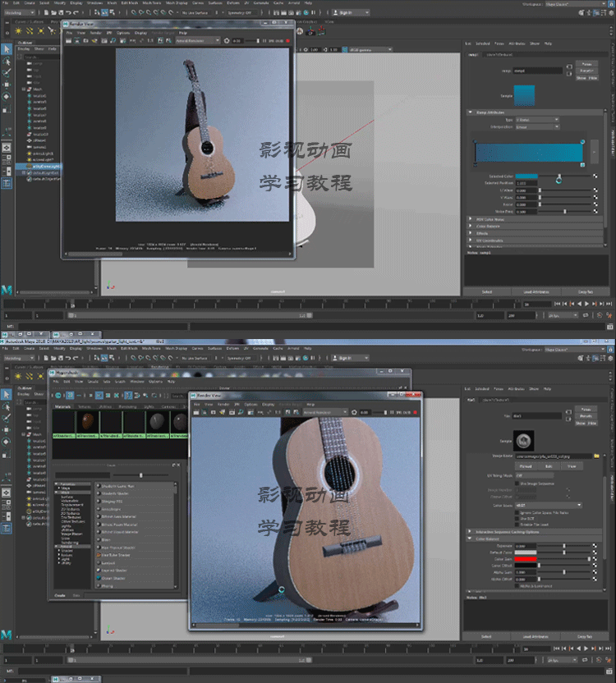Expand HSV Color Noise section in upper Attribute Editor

[471, 219]
